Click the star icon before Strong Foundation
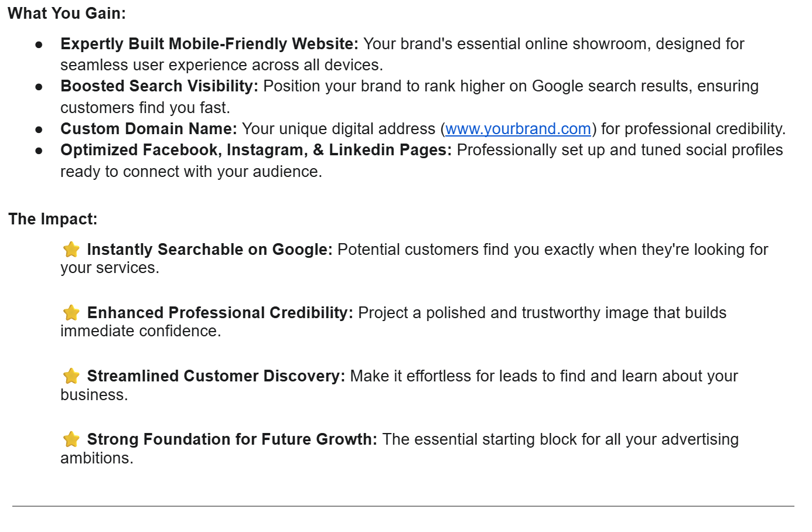Screen dimensions: 812x532 (71, 439)
